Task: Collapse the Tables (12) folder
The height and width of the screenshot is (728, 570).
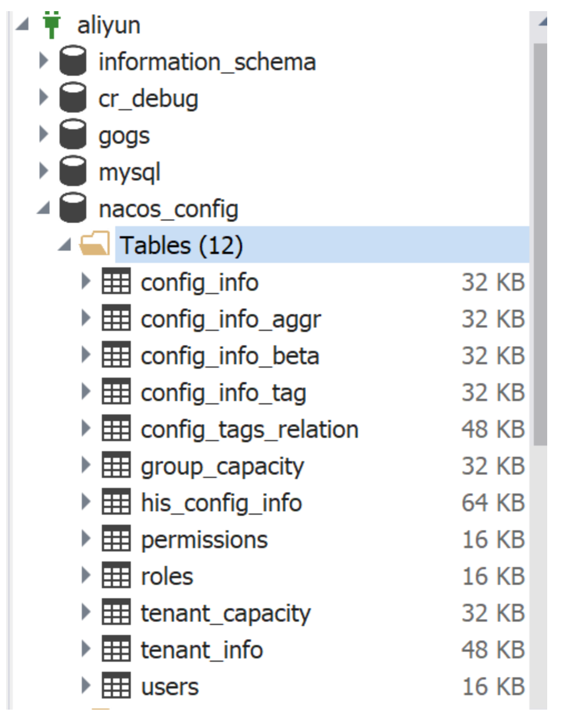Action: 65,245
